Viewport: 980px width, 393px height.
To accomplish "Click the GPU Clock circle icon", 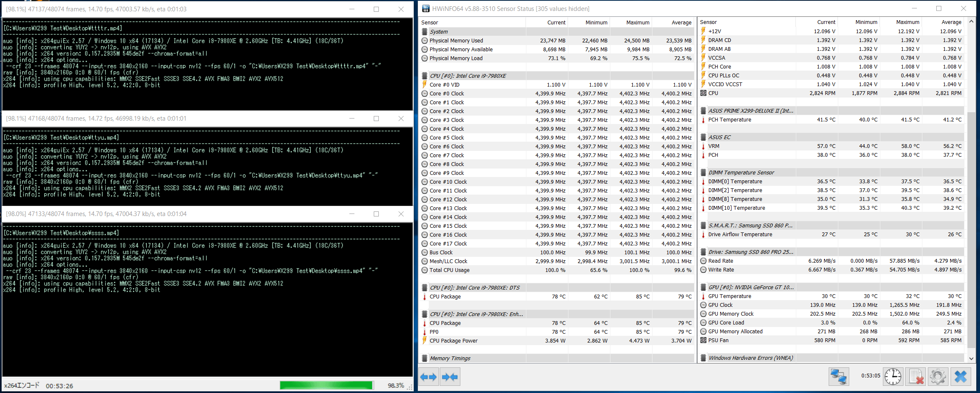I will click(703, 305).
